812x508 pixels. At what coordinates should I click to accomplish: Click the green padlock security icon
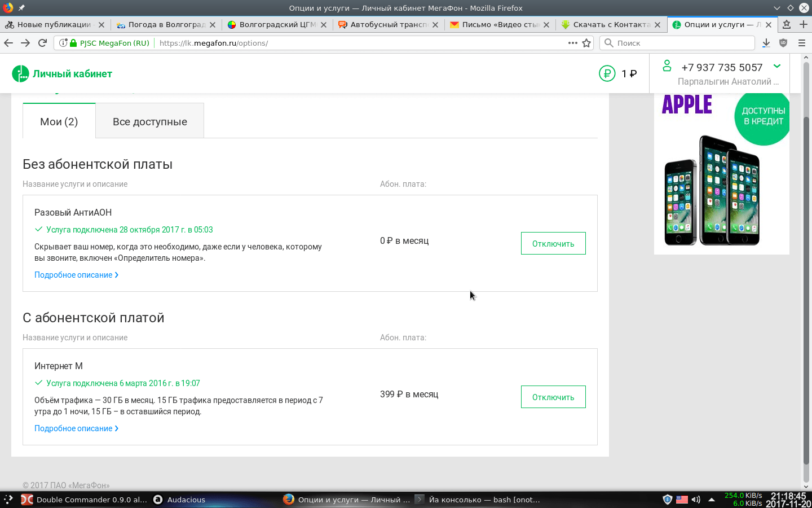(x=73, y=43)
